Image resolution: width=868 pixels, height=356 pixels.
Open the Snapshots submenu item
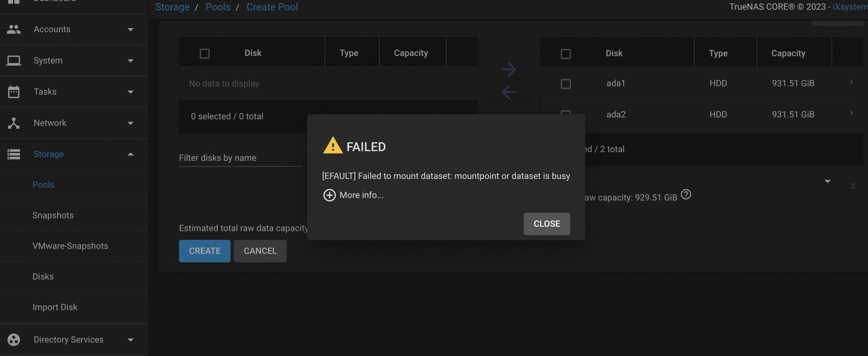[53, 215]
